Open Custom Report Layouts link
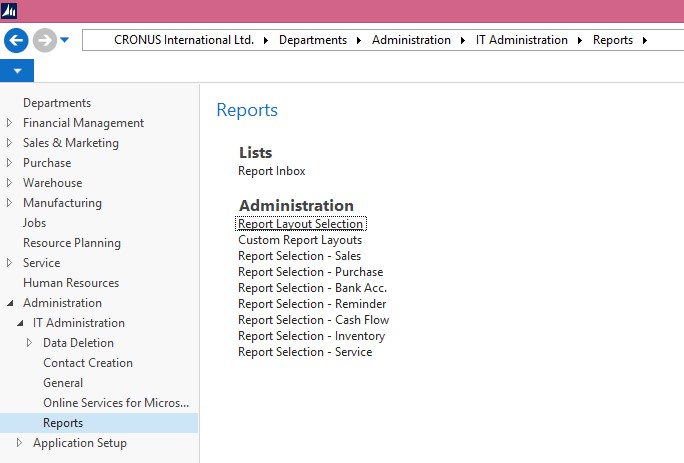684x463 pixels. click(x=300, y=240)
